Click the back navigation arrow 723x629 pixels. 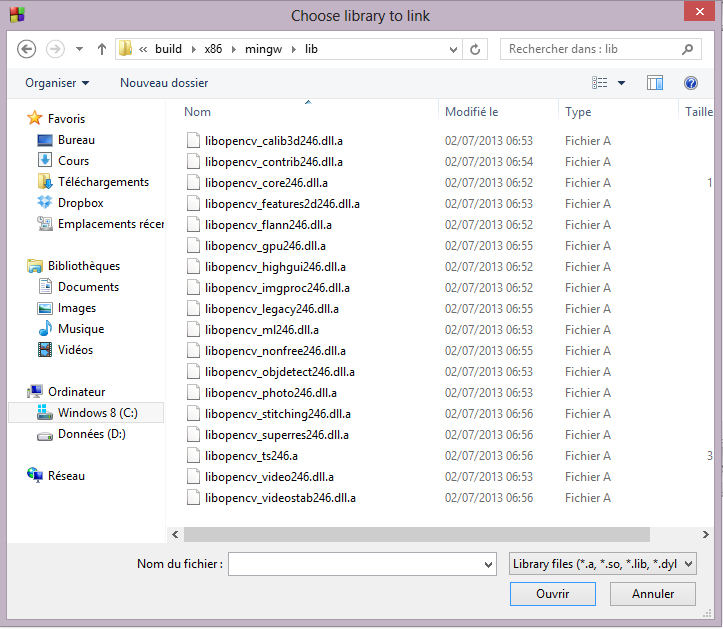pos(27,49)
